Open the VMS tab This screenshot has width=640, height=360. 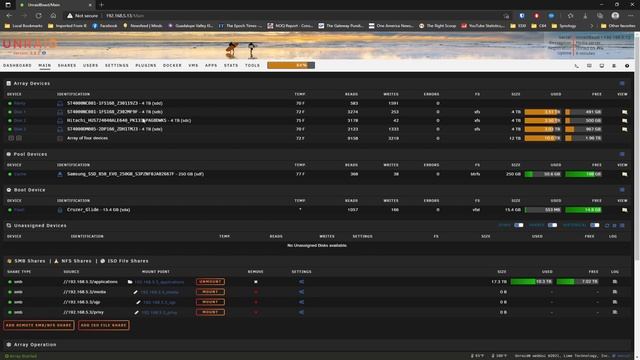[193, 65]
